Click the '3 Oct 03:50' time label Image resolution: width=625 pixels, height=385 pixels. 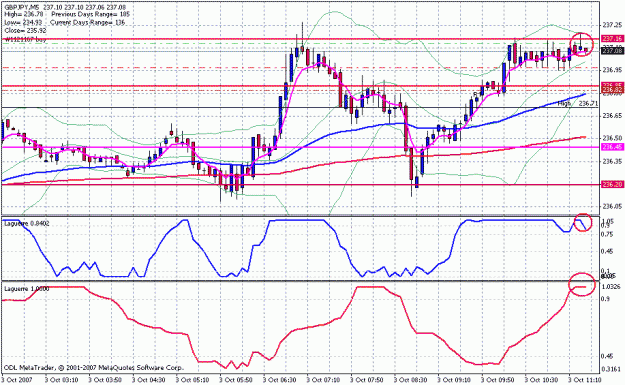(x=105, y=380)
